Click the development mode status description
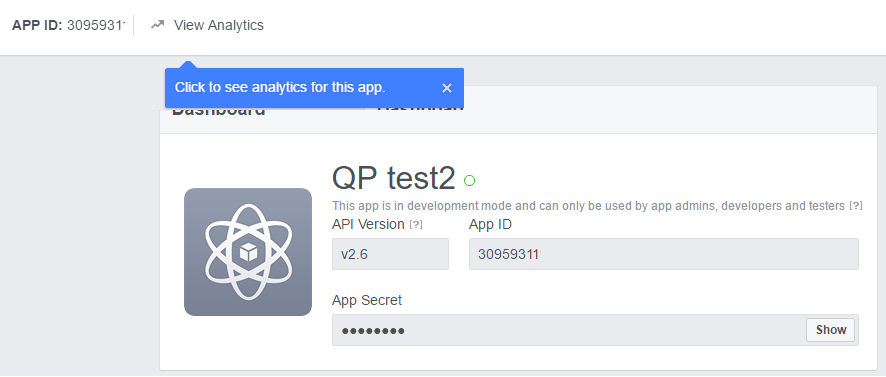Screen dimensions: 886x377 coord(588,206)
